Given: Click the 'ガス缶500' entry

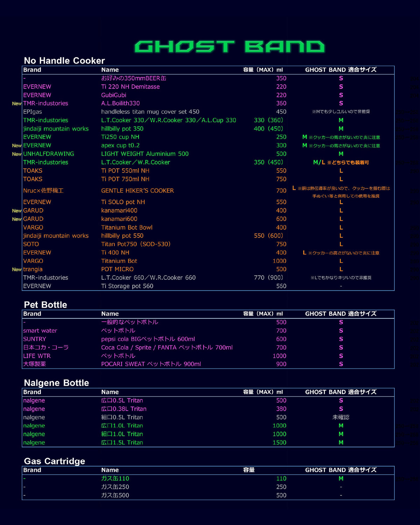Looking at the screenshot, I should click(115, 495).
